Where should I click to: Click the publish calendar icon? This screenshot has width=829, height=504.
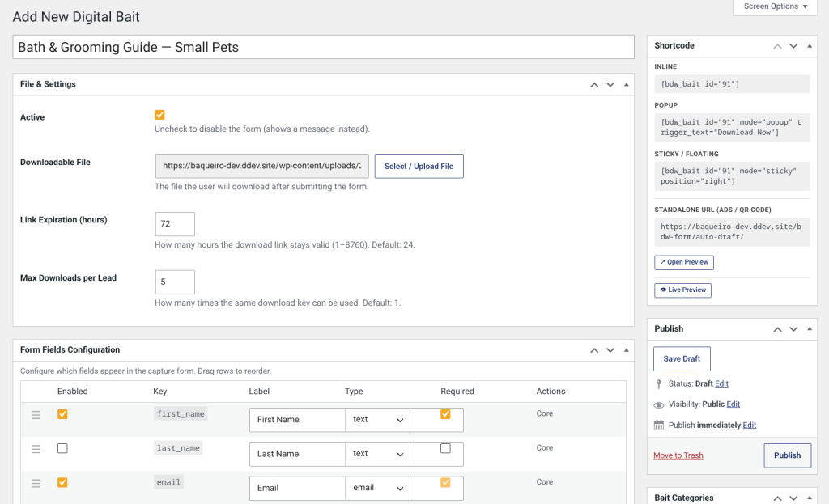point(659,426)
